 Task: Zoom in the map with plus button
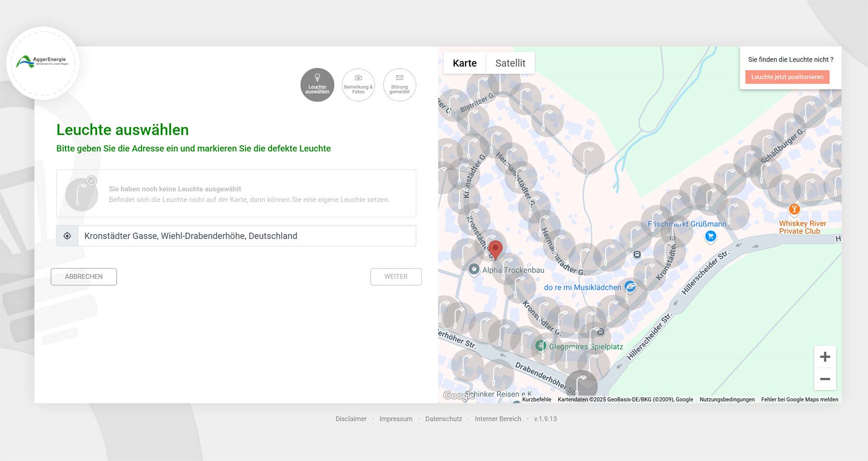pyautogui.click(x=825, y=357)
